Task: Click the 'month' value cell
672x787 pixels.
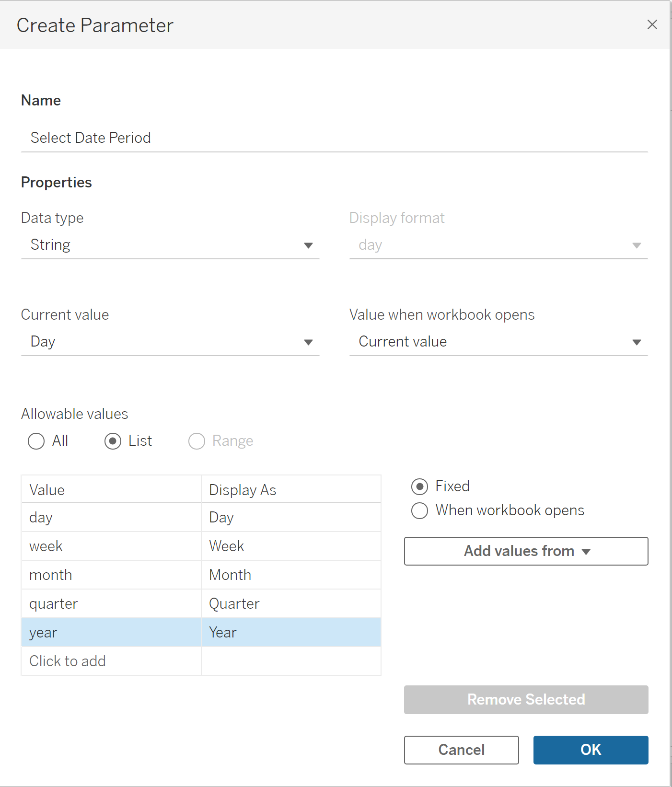Action: (111, 575)
